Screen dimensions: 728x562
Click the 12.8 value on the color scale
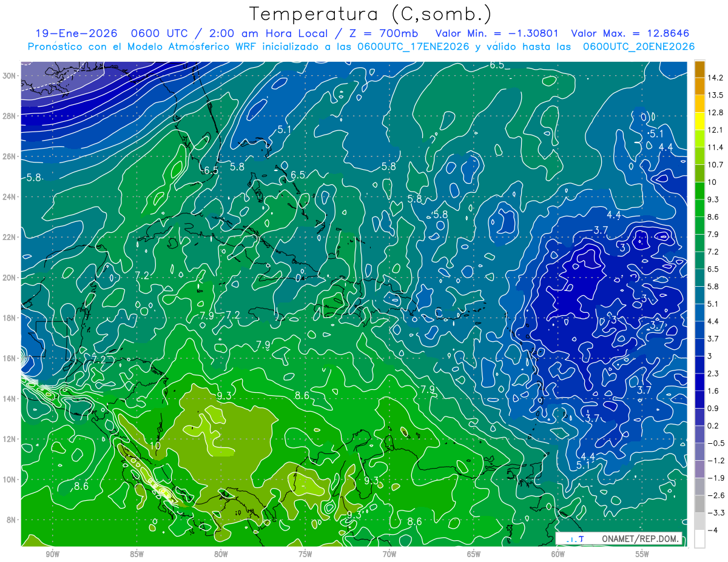[715, 113]
